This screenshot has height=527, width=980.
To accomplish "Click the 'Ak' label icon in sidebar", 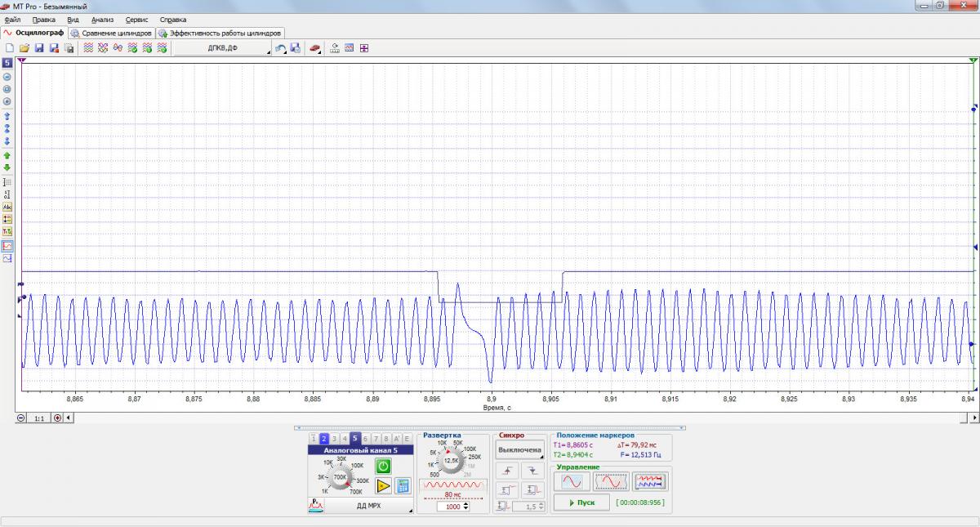I will click(7, 207).
